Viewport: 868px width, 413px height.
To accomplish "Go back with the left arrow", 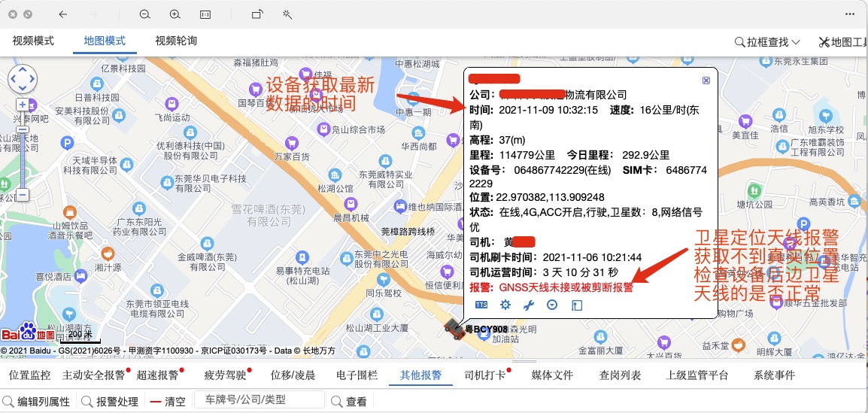I will click(62, 14).
